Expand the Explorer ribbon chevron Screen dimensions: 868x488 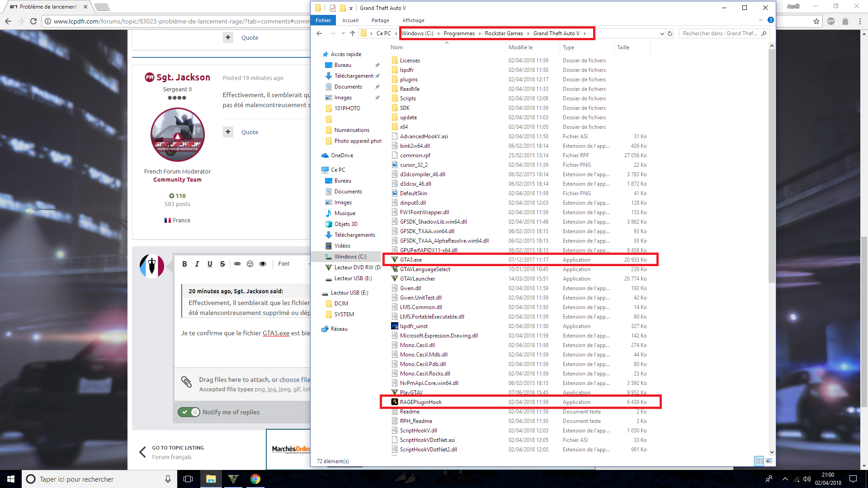tap(760, 20)
